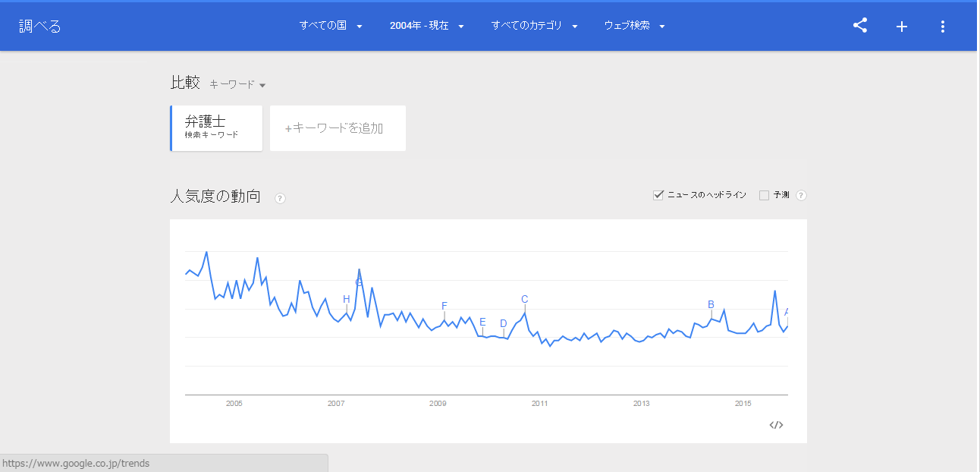The height and width of the screenshot is (472, 980).
Task: Click news headline marker A on chart
Action: click(x=787, y=312)
